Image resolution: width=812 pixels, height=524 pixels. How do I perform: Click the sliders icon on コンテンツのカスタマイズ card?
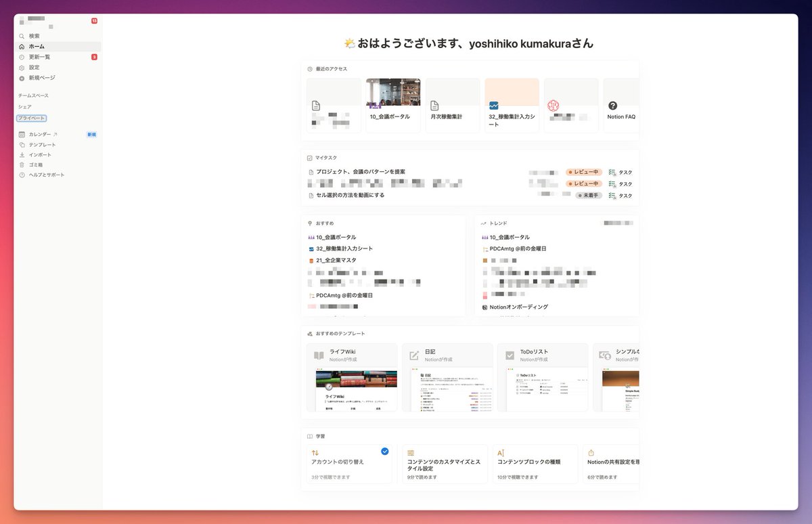click(411, 452)
